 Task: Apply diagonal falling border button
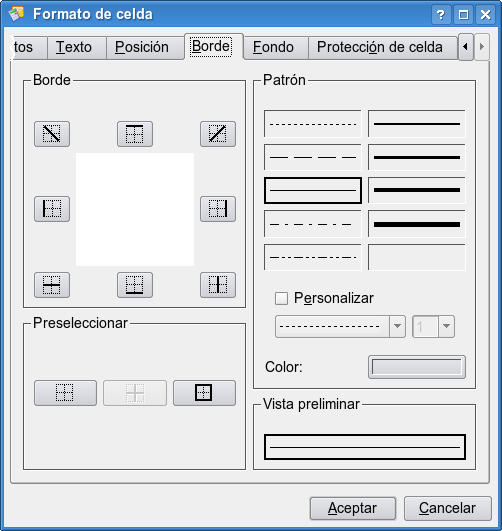(x=52, y=134)
